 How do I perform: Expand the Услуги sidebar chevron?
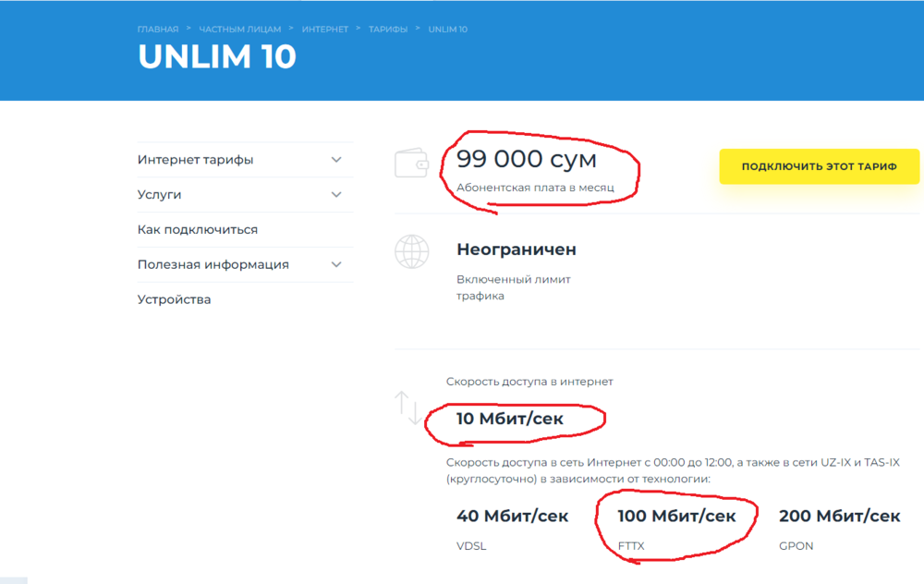click(x=336, y=195)
